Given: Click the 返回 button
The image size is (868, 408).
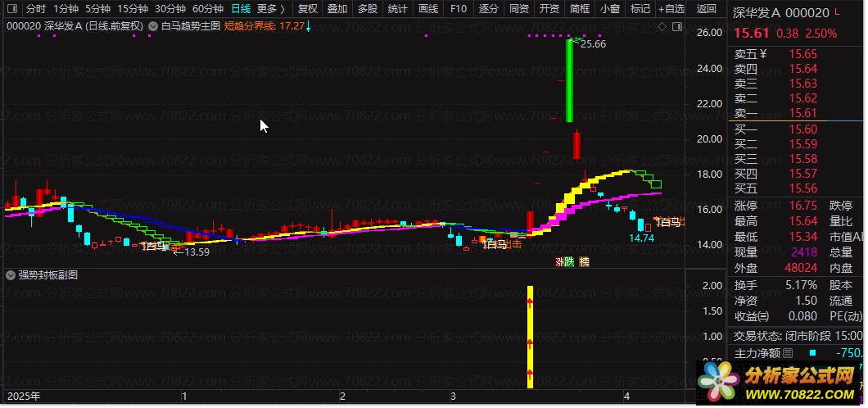Looking at the screenshot, I should click(707, 9).
